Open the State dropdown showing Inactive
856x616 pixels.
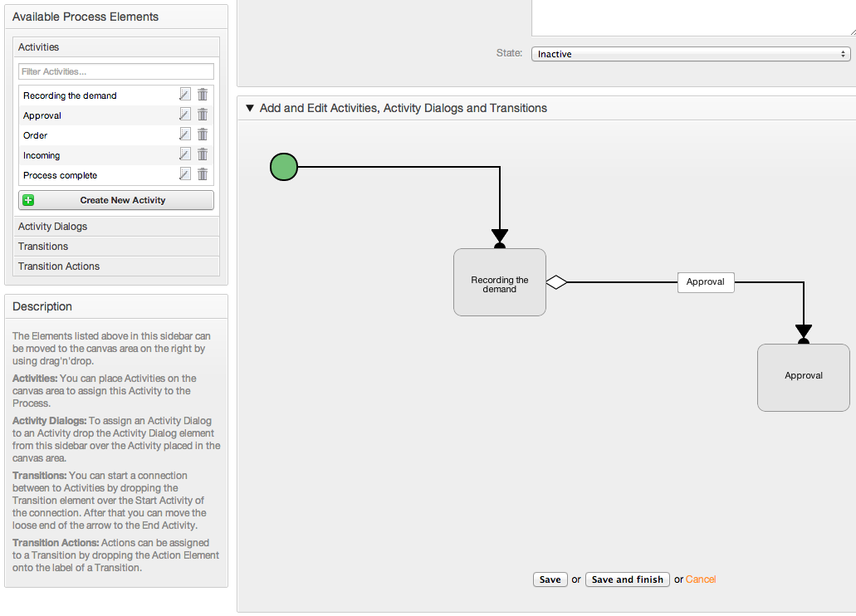(x=690, y=54)
